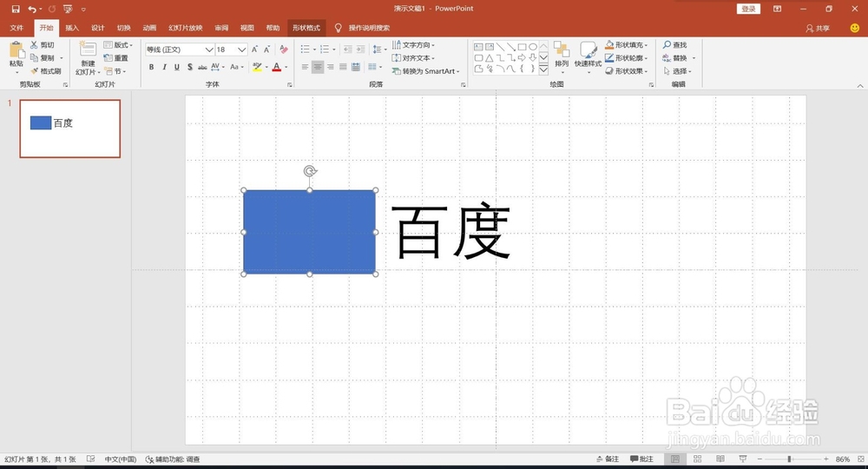The height and width of the screenshot is (469, 868).
Task: Create a new slide with 新建幻灯片
Action: click(x=88, y=58)
